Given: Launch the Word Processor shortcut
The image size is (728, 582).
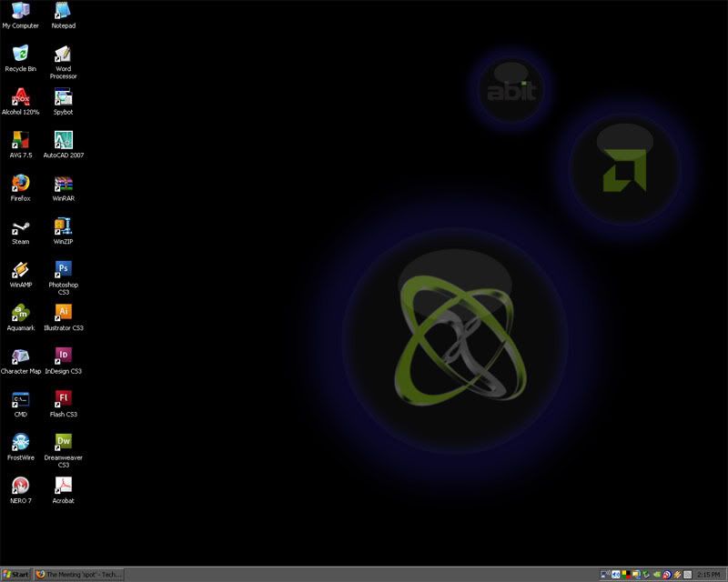Looking at the screenshot, I should pyautogui.click(x=63, y=62).
